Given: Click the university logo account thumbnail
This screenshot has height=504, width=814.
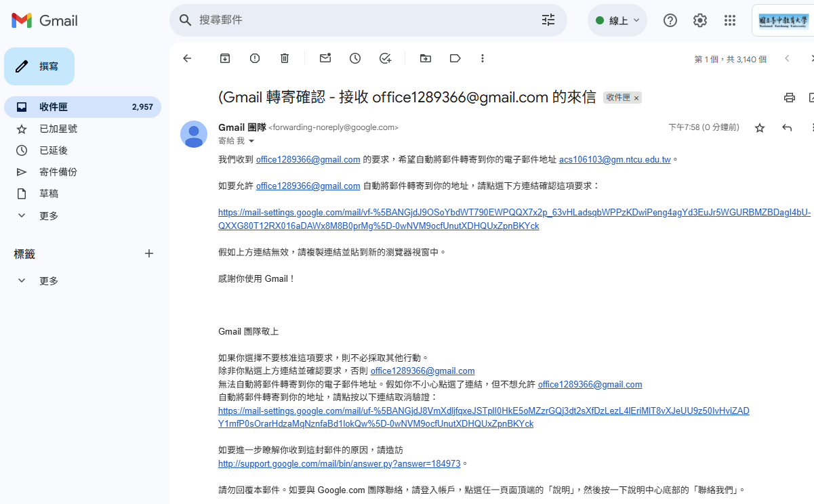Looking at the screenshot, I should pos(783,20).
